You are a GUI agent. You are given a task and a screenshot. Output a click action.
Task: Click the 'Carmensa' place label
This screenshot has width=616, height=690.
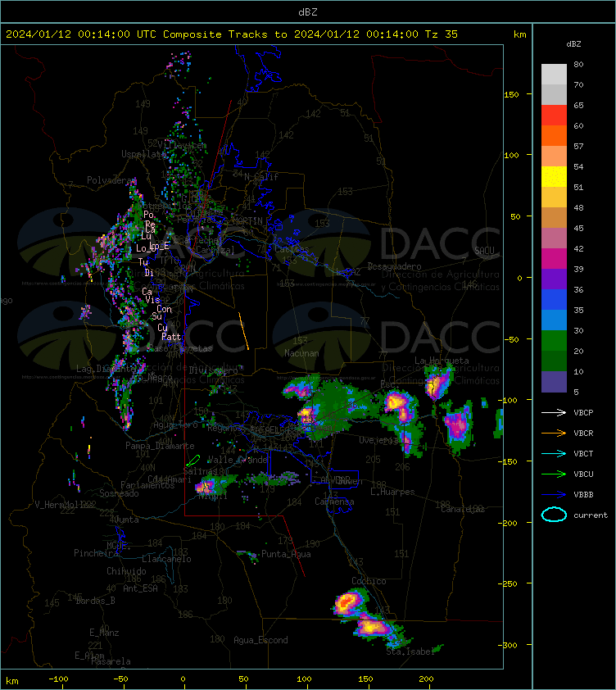[334, 502]
